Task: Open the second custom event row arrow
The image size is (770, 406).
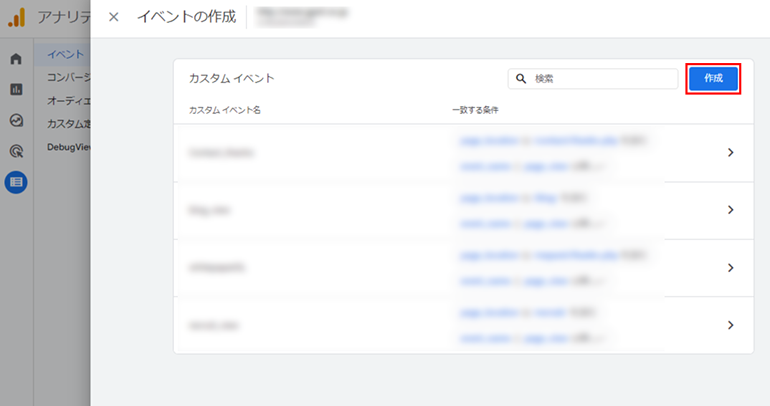Action: point(730,210)
